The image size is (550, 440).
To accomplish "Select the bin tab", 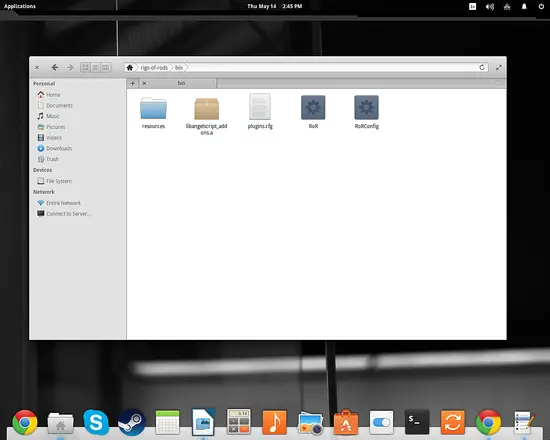I will [x=181, y=83].
